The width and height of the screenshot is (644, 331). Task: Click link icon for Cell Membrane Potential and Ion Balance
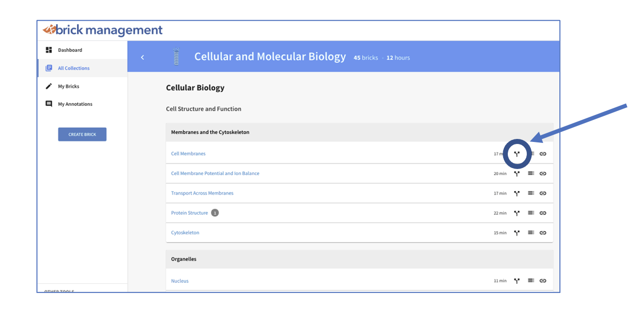pyautogui.click(x=543, y=174)
